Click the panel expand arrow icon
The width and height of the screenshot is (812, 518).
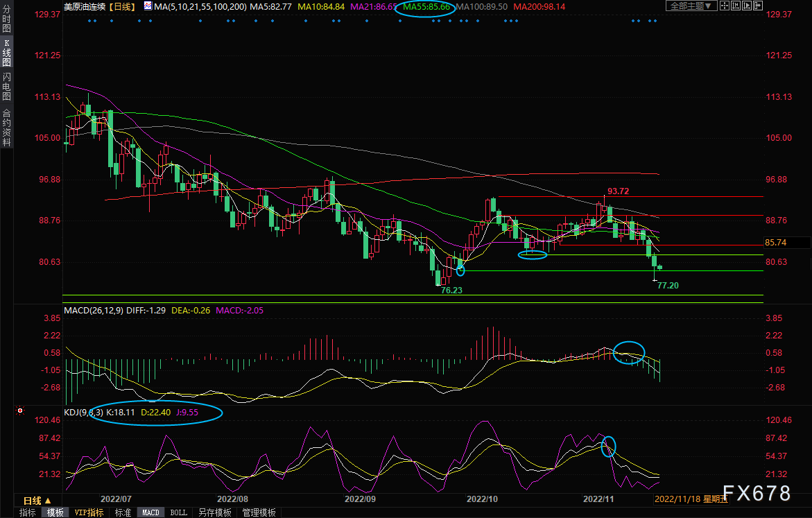coord(758,6)
